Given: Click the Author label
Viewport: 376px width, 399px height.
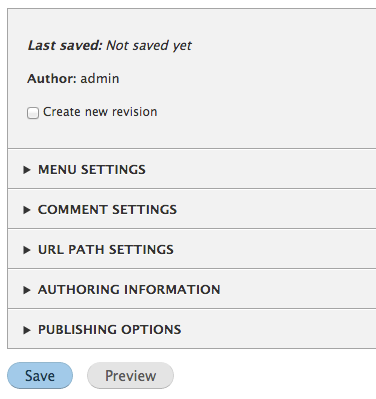Looking at the screenshot, I should tap(52, 79).
